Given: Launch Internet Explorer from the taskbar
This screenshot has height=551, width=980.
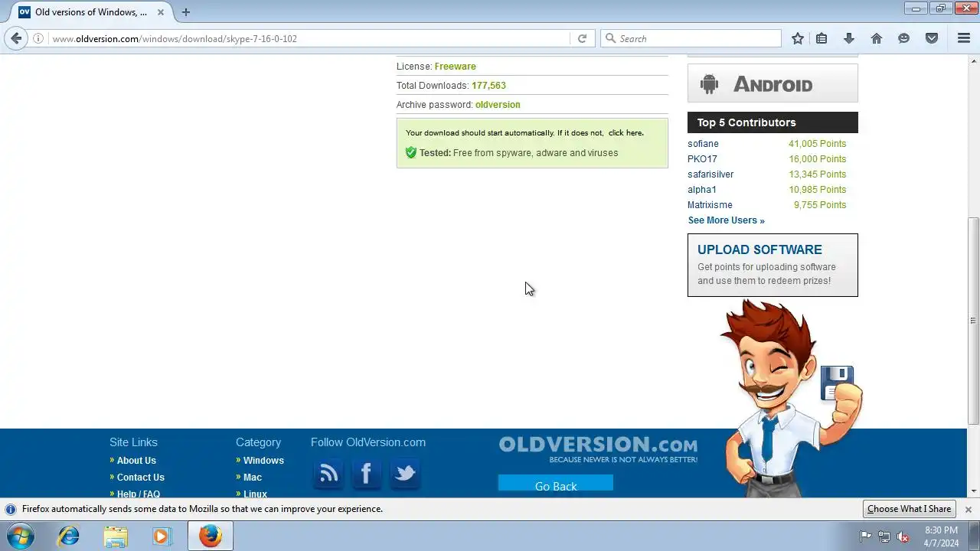Looking at the screenshot, I should [x=69, y=536].
